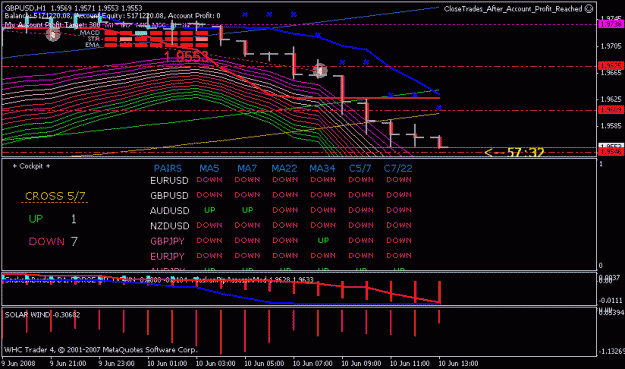625x369 pixels.
Task: Click the STR signal row label
Action: [x=93, y=39]
